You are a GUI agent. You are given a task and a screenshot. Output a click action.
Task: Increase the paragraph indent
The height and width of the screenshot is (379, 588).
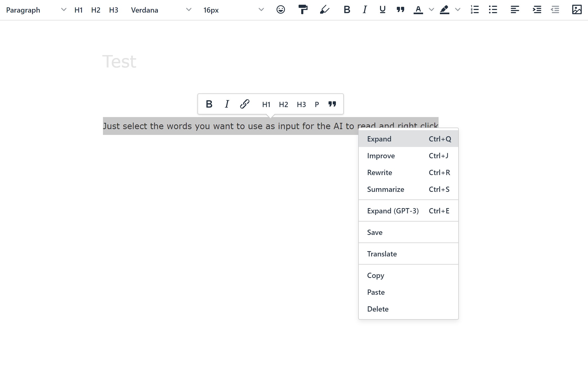click(x=537, y=10)
